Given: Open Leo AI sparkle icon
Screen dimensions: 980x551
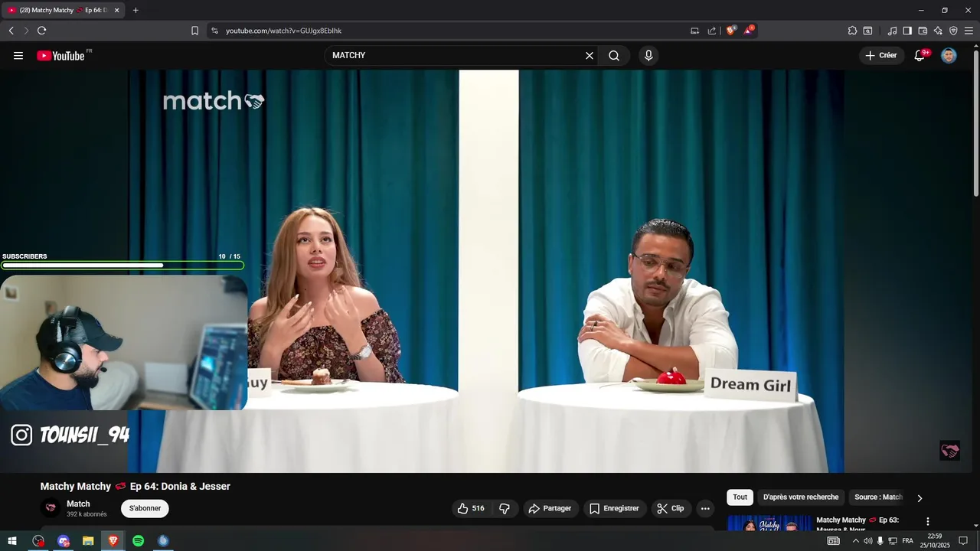Looking at the screenshot, I should click(x=938, y=31).
